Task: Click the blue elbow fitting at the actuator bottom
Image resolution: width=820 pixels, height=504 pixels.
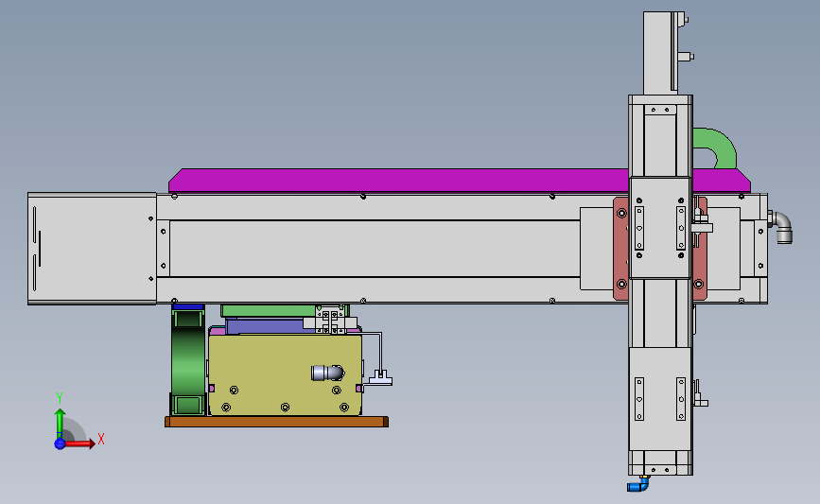Action: click(x=637, y=486)
